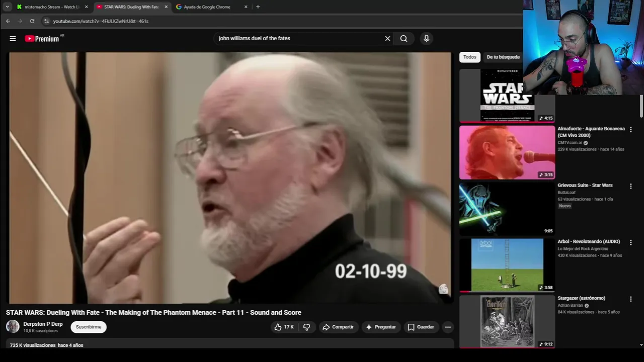Switch to the mistemacho Stream tab
This screenshot has height=362, width=644.
[x=52, y=7]
